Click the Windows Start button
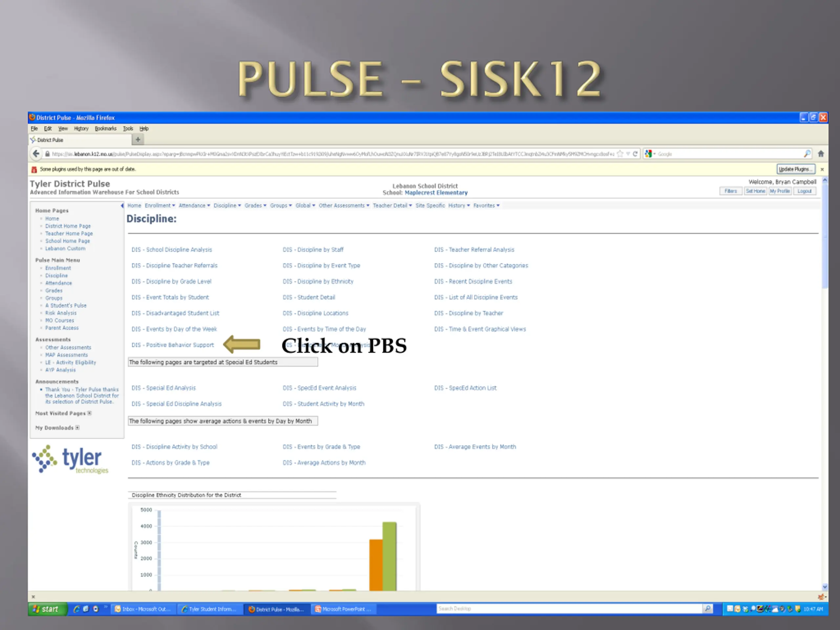Screen dimensions: 840x630 [48, 609]
